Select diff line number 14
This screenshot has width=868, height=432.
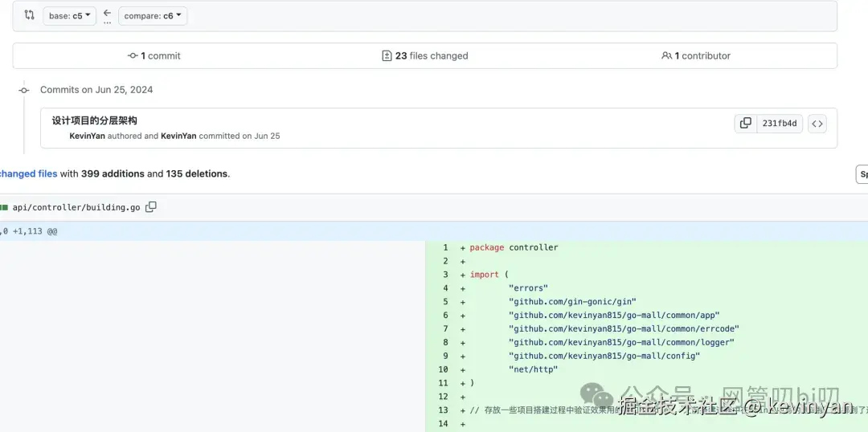[x=443, y=424]
